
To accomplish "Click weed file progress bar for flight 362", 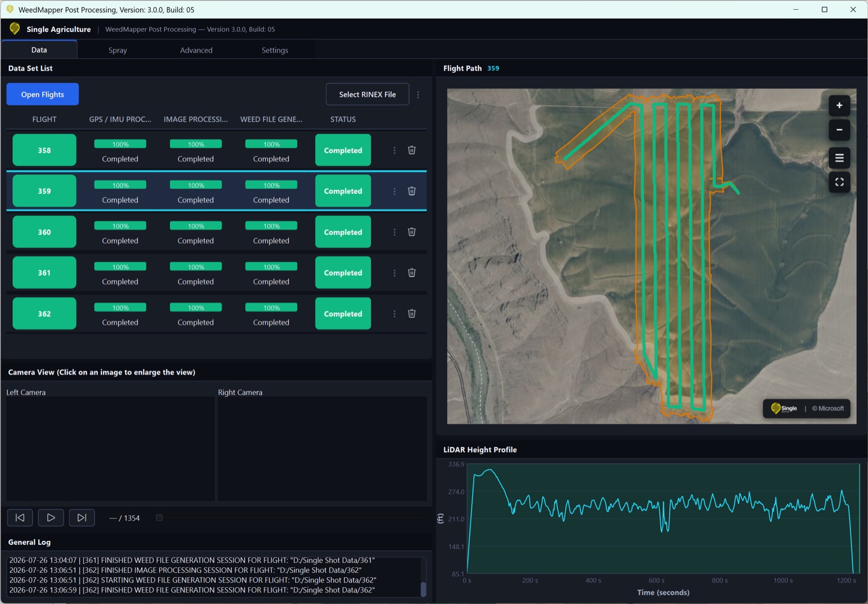I will click(x=271, y=308).
